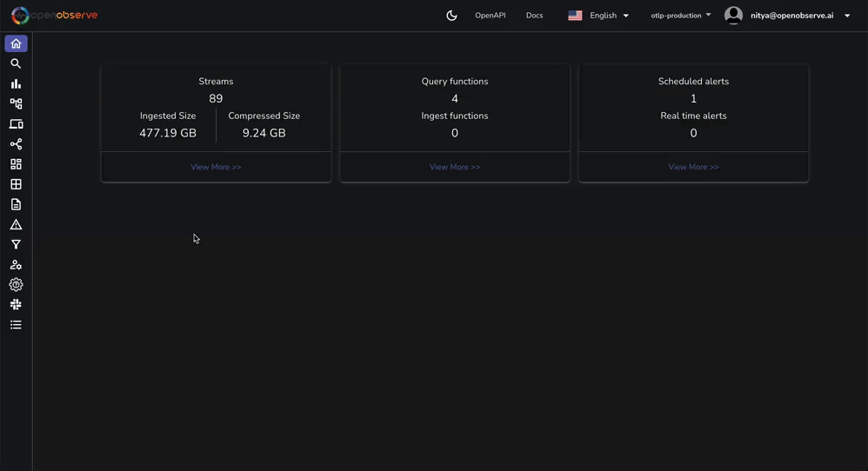The width and height of the screenshot is (868, 471).
Task: Click the OpenObserve logo
Action: tap(54, 16)
